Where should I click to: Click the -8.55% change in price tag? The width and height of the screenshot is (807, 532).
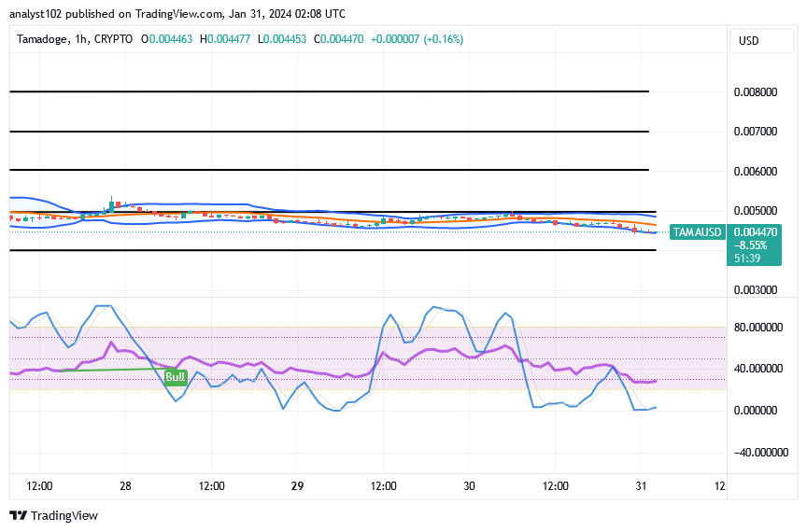[x=750, y=245]
